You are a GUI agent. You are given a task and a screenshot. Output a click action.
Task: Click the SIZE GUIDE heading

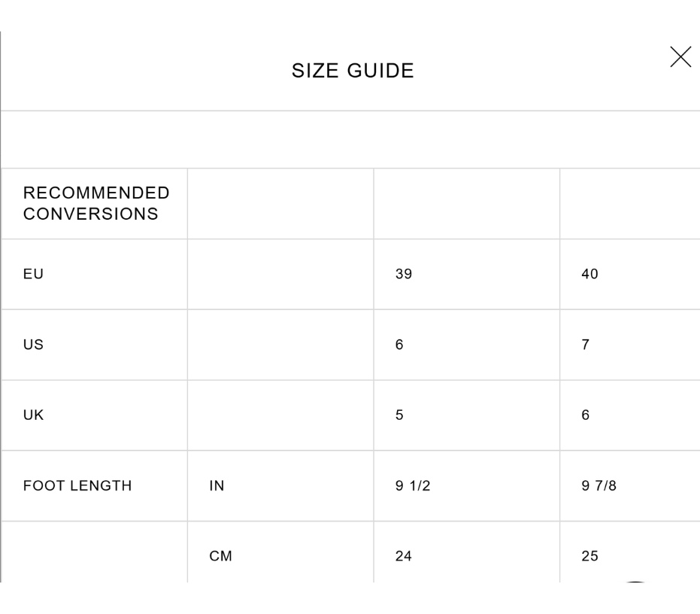click(353, 71)
